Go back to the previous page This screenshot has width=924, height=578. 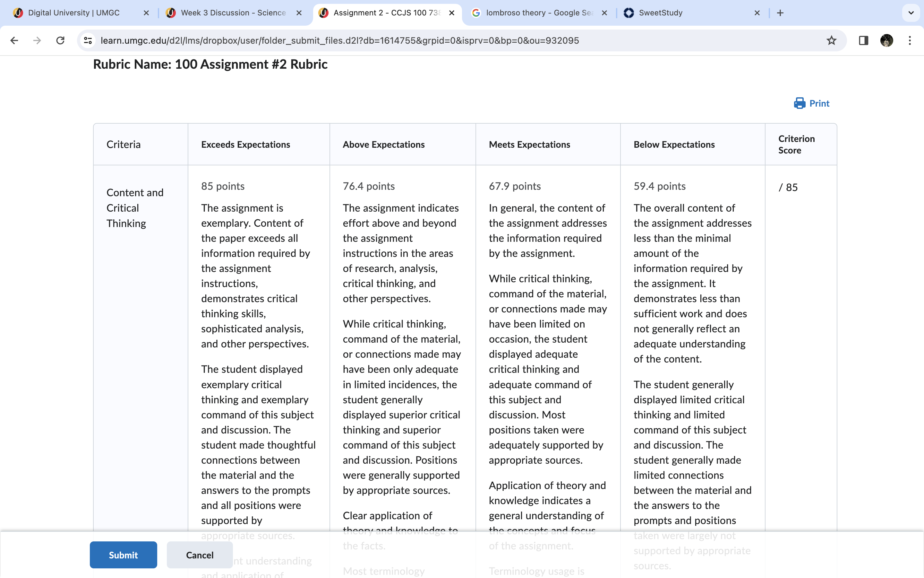14,40
